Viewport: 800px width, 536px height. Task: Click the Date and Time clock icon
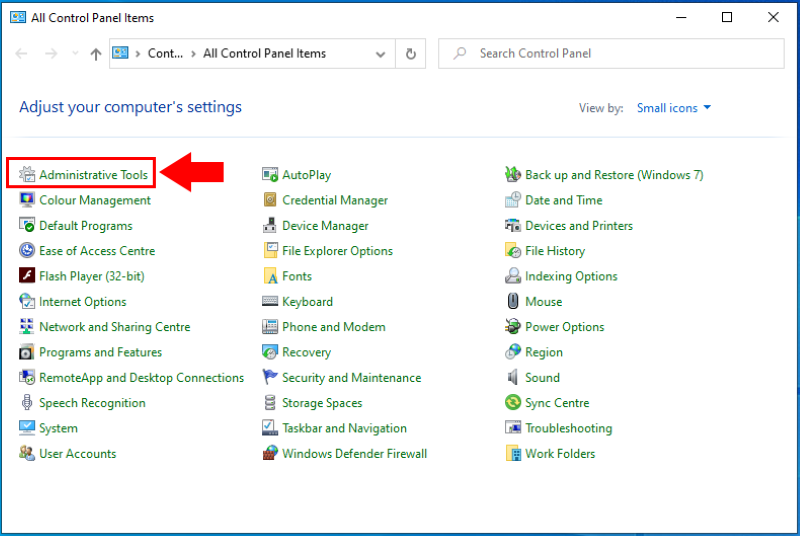pos(513,199)
